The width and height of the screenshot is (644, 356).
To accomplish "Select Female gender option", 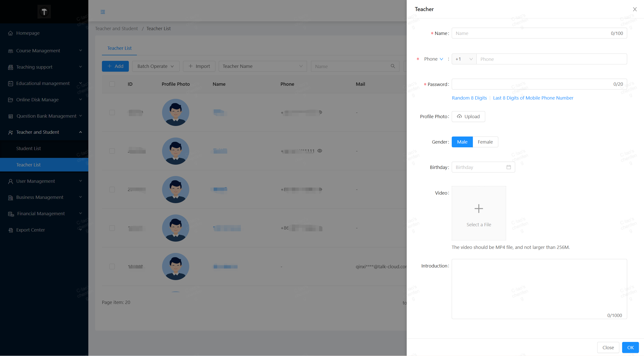I will [x=485, y=142].
